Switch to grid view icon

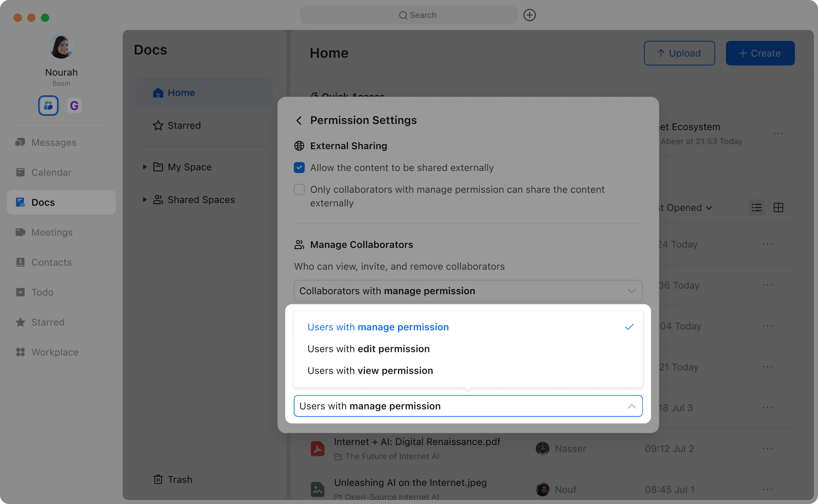click(x=778, y=208)
